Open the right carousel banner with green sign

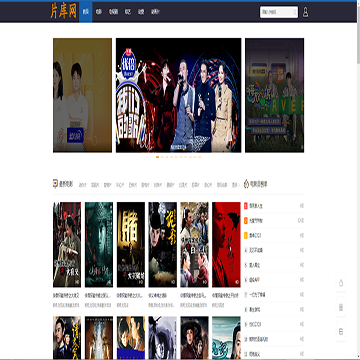tap(274, 95)
